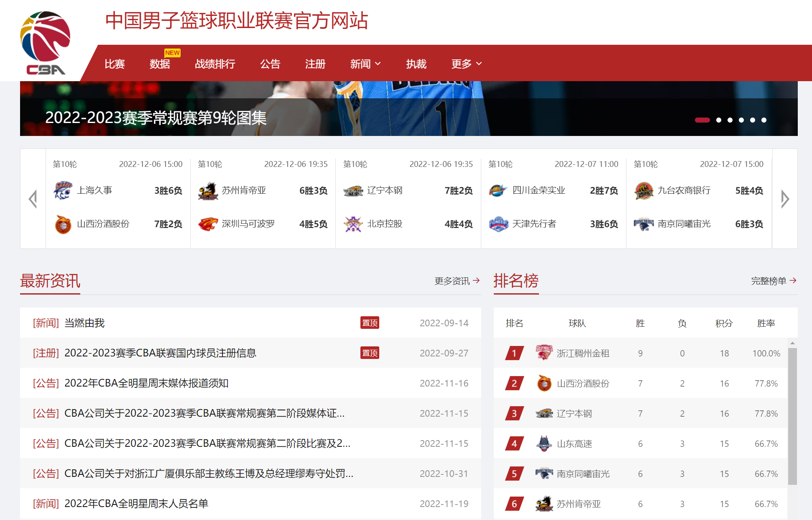
Task: Click the ranking list scrollbar thumb
Action: tap(792, 416)
